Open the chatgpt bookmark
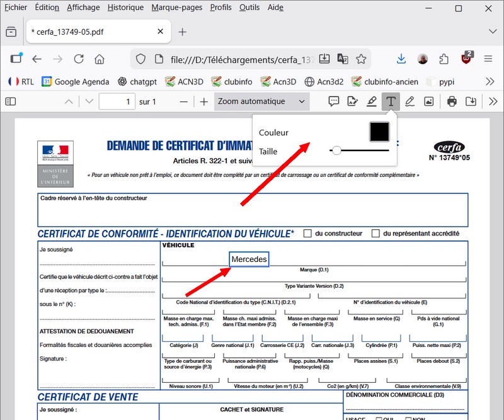 click(137, 81)
